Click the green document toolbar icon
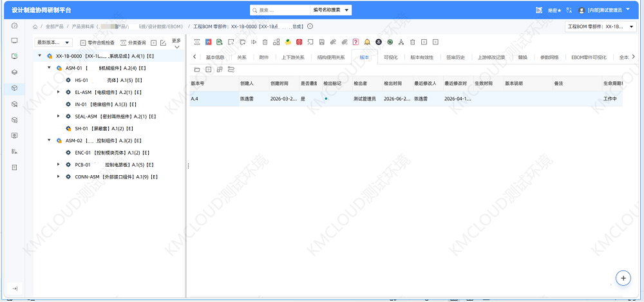Viewport: 644px width, 302px height. tap(220, 42)
